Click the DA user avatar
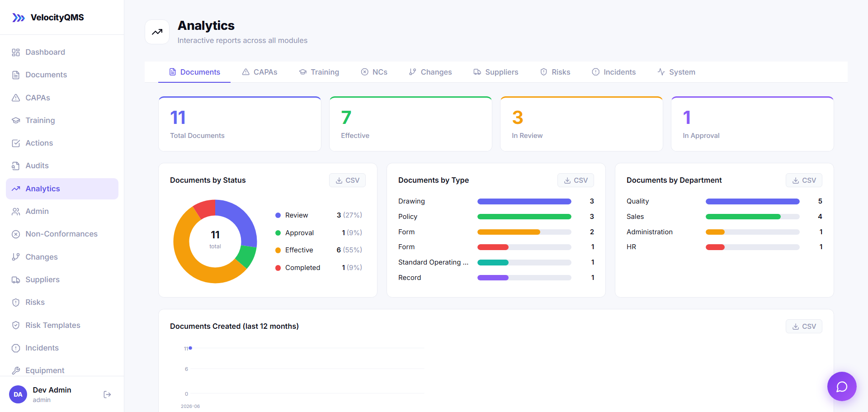 18,394
